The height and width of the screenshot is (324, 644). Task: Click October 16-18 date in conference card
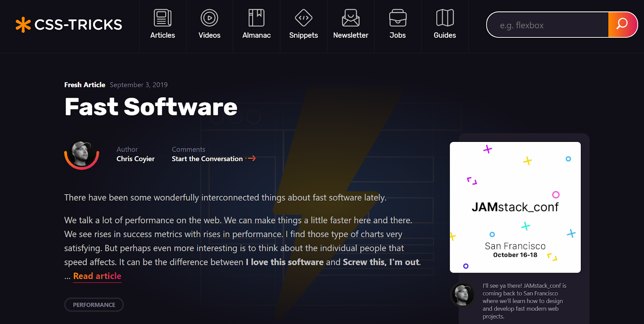515,255
